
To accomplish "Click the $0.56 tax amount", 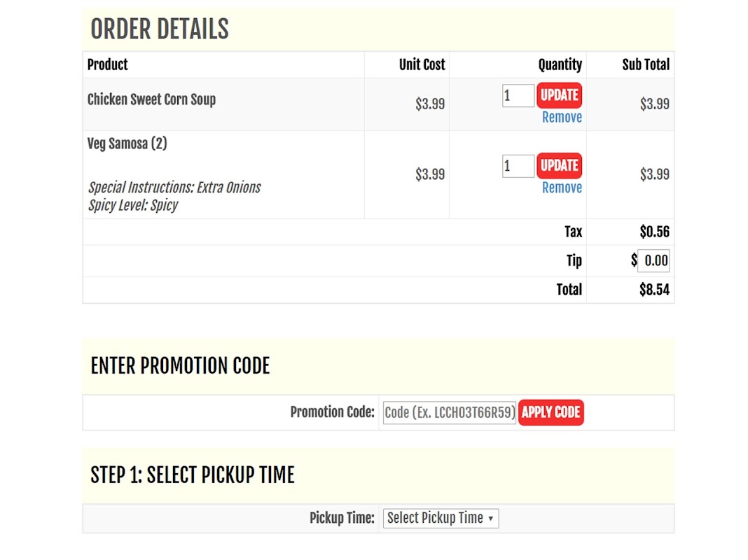I will pos(654,232).
